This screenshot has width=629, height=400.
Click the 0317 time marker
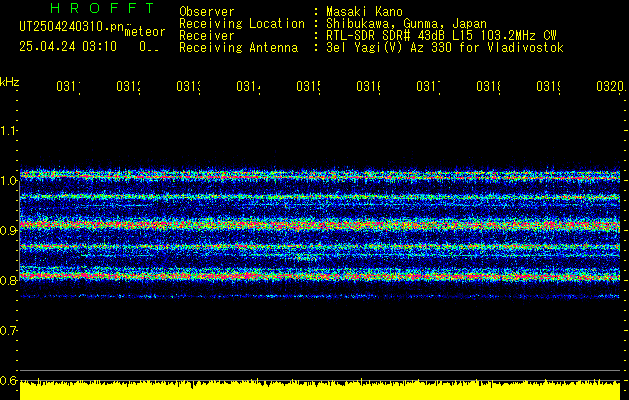(428, 86)
